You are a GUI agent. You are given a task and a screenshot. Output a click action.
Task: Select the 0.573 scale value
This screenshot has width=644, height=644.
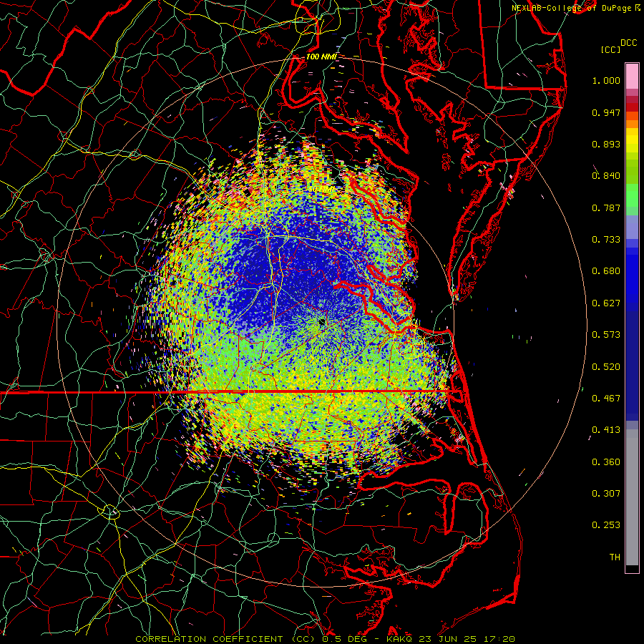point(606,335)
